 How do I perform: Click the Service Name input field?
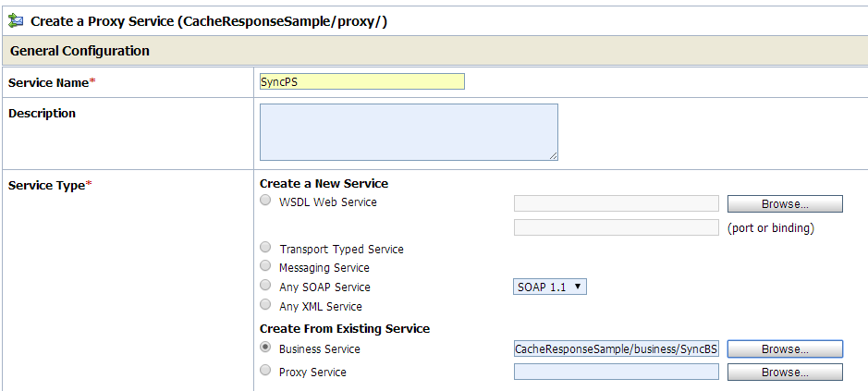[362, 81]
